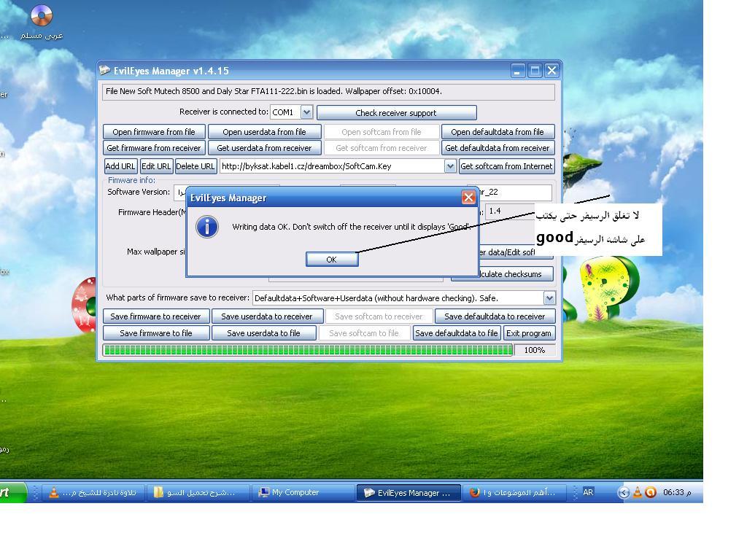Click Save firmware to file
Viewport: 747px width, 560px height.
pos(156,333)
